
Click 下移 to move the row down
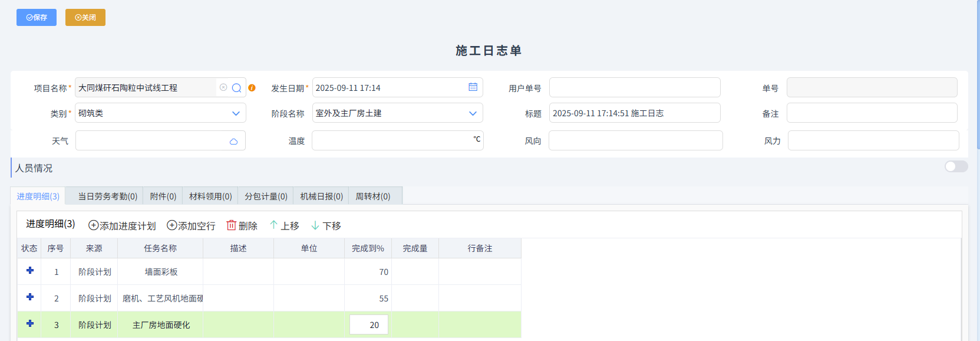[326, 226]
